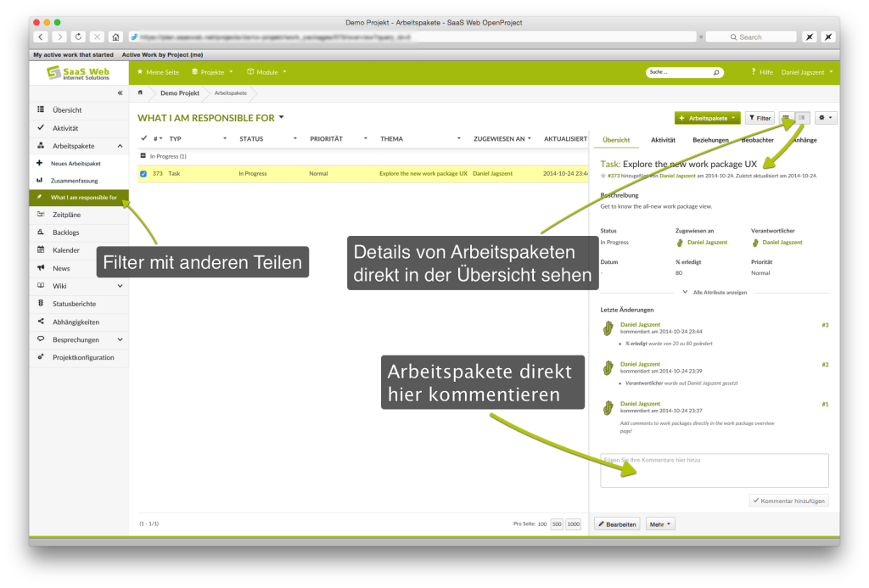Screen dimensions: 869x588
Task: Click the browser stop loading X icon
Action: pyautogui.click(x=97, y=36)
